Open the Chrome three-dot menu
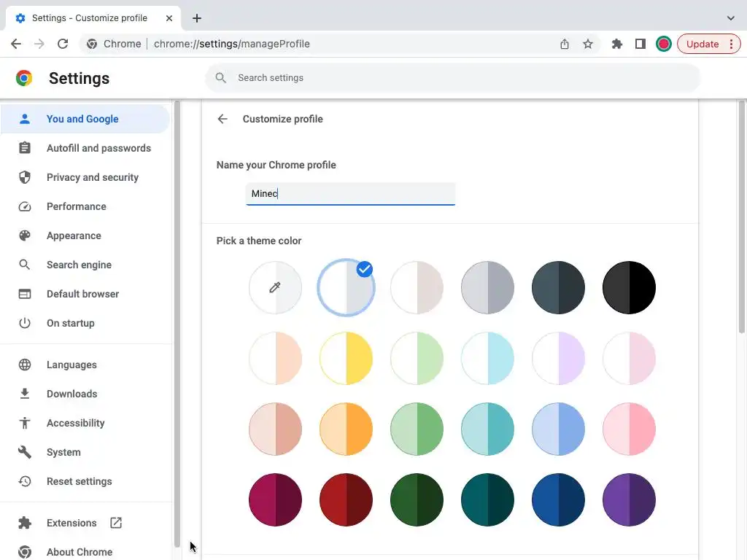Screen dimensions: 747x560 coord(731,44)
